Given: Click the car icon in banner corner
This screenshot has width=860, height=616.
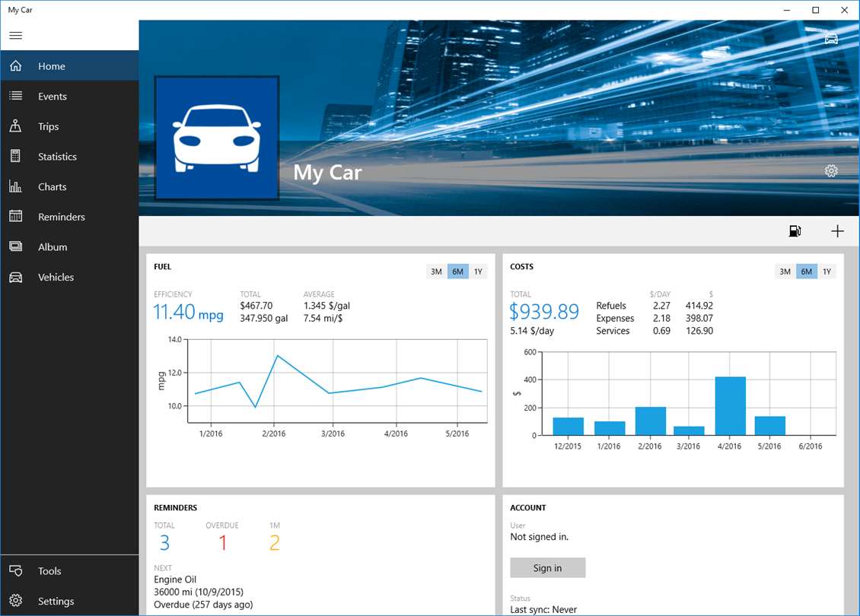Looking at the screenshot, I should (832, 39).
